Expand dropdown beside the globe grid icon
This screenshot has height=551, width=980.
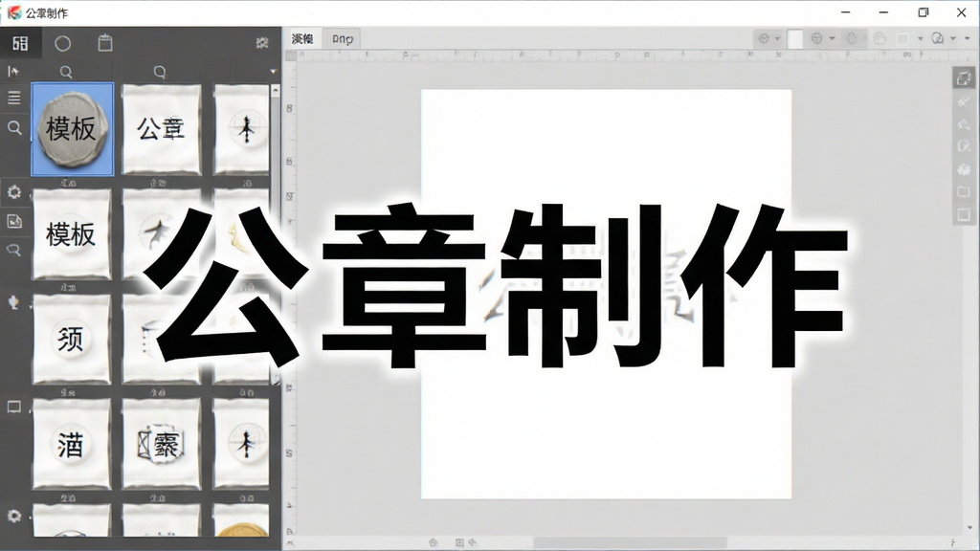click(x=832, y=38)
